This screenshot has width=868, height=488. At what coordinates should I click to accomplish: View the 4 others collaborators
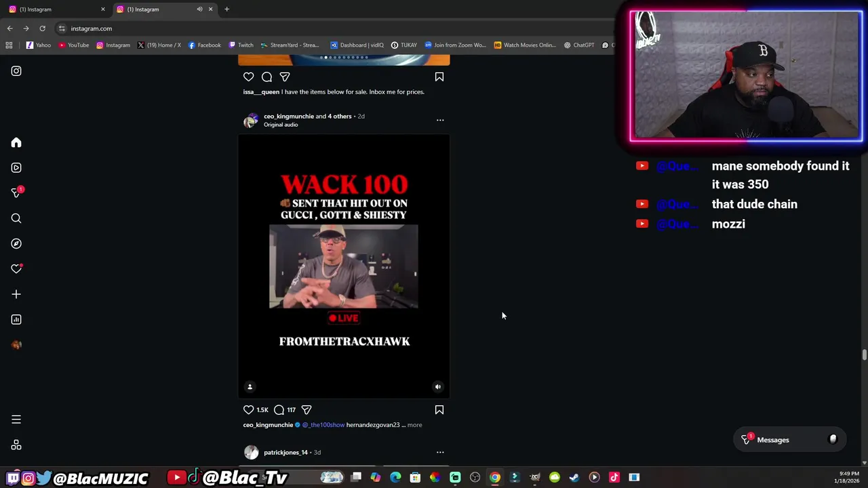340,116
